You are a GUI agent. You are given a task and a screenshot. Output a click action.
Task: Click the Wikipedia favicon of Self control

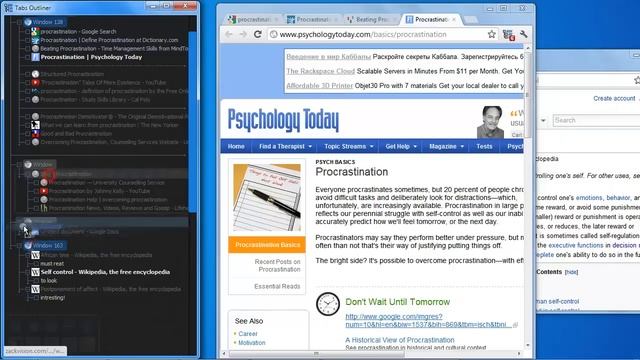[x=36, y=272]
